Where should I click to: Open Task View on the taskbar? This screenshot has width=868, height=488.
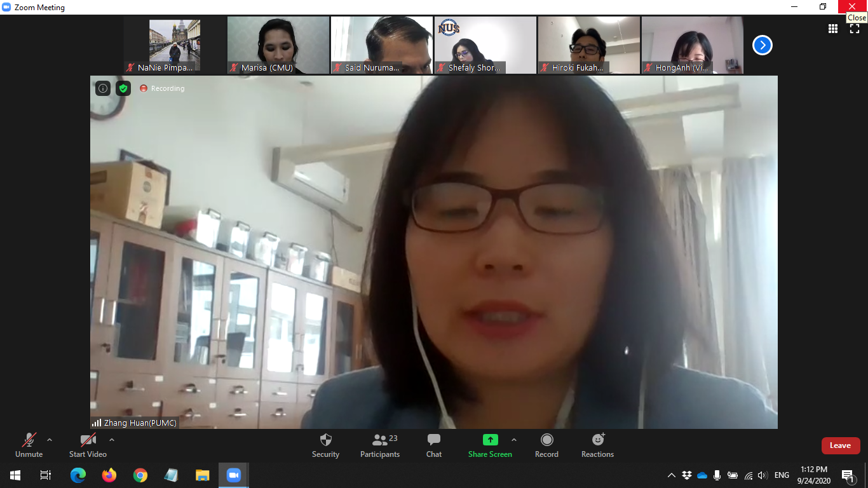46,475
